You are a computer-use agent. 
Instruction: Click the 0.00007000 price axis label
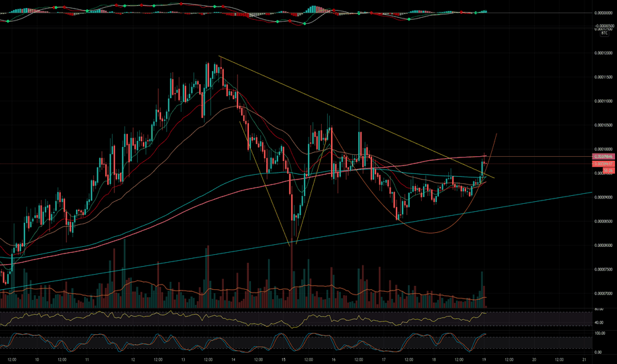603,294
